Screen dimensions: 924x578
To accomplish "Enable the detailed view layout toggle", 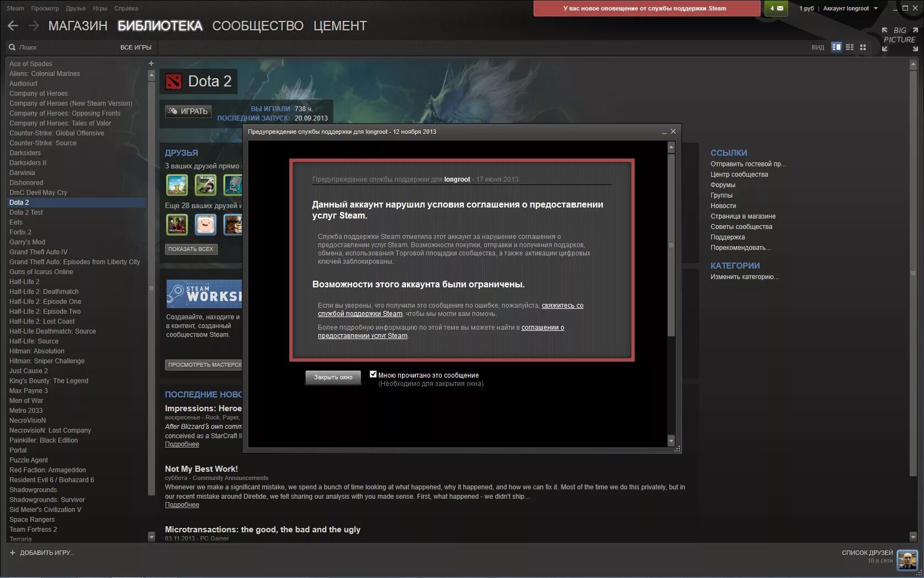I will 837,47.
